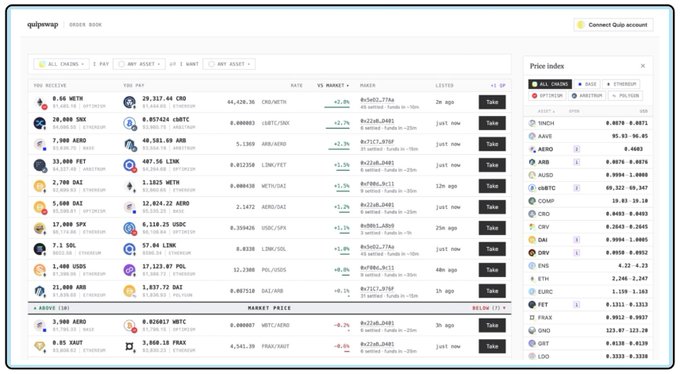Take the 7,900 AERO offer
Screen dimensions: 680x374
click(x=492, y=144)
